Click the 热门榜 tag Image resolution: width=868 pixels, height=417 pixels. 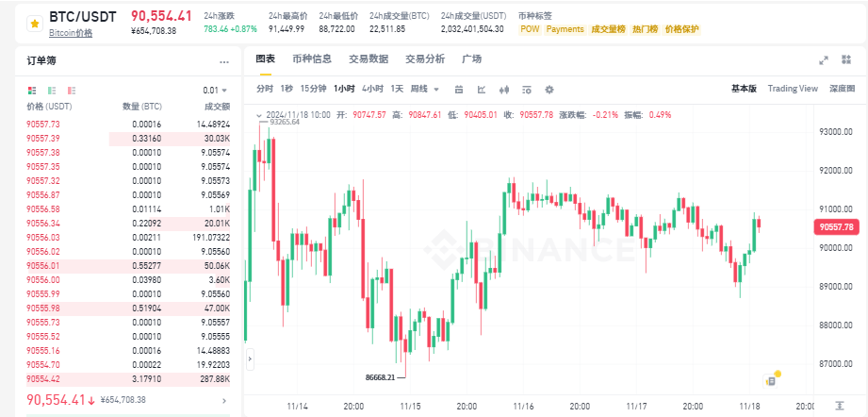[645, 29]
